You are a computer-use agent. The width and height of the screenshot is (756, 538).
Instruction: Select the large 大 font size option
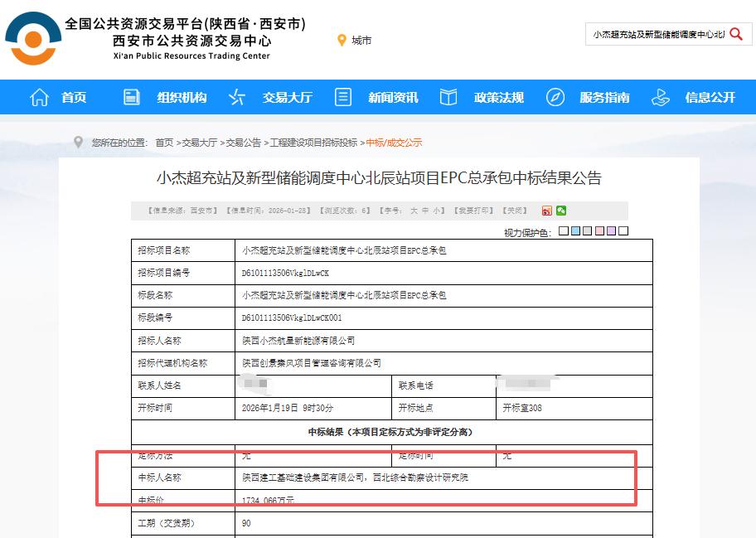pyautogui.click(x=414, y=211)
